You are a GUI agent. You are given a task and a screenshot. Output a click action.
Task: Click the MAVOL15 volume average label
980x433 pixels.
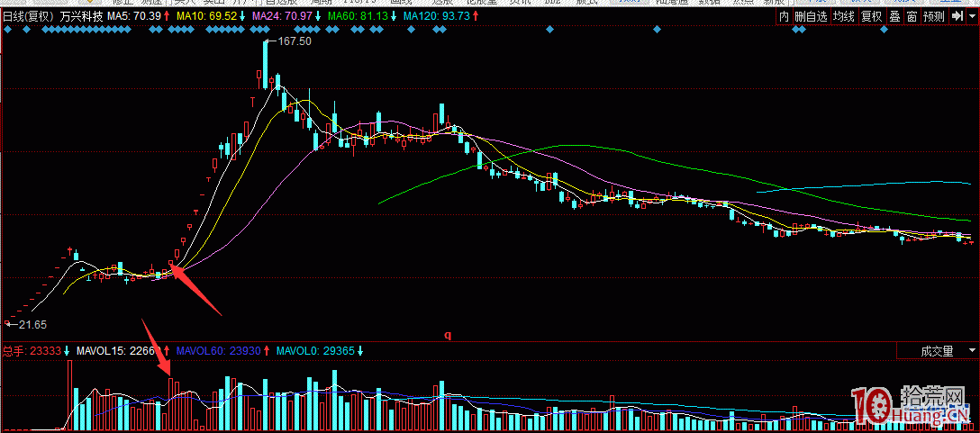(x=119, y=351)
